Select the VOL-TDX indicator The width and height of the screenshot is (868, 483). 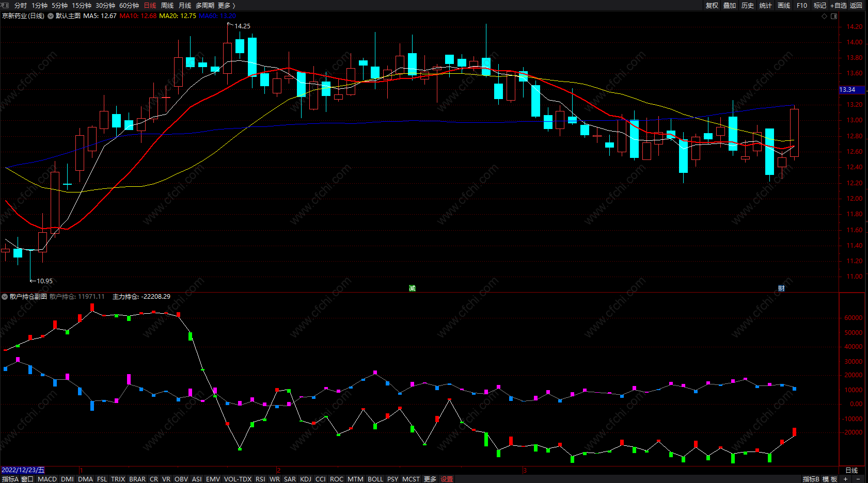(x=238, y=479)
